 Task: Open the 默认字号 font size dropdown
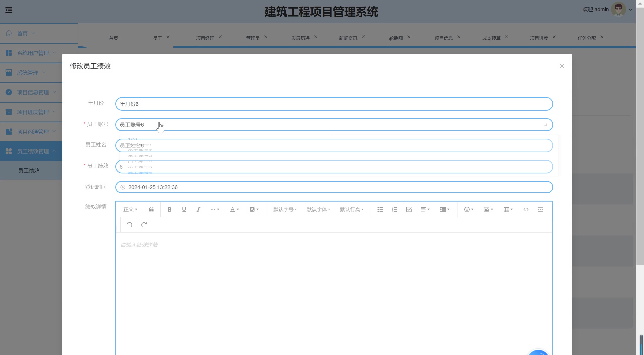[284, 209]
